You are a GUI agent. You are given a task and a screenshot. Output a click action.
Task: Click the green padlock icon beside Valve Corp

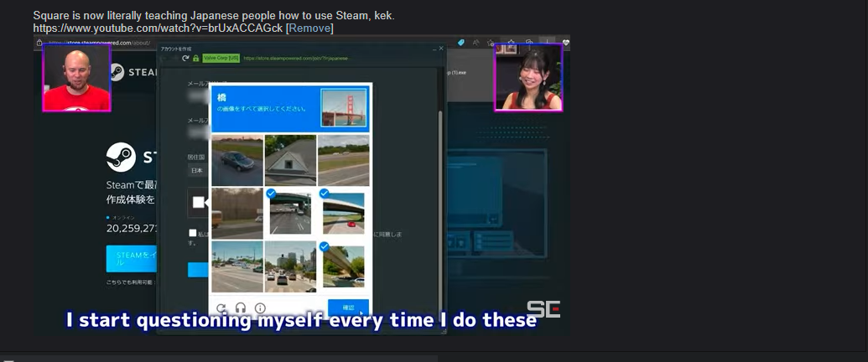196,58
